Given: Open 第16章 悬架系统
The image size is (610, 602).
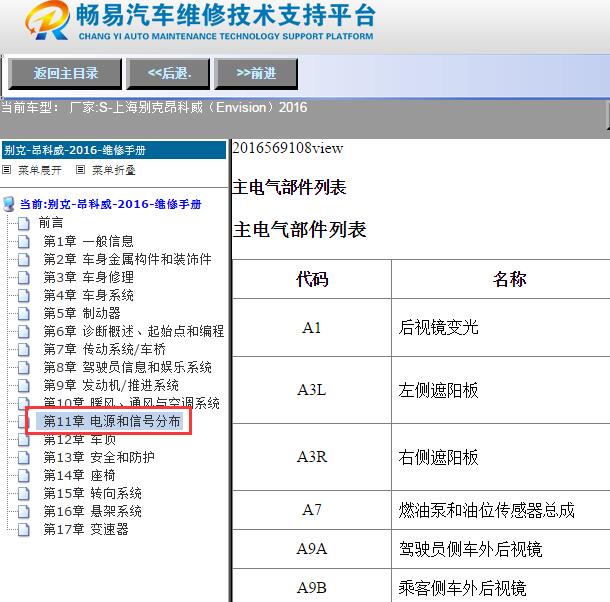Looking at the screenshot, I should click(x=93, y=511).
